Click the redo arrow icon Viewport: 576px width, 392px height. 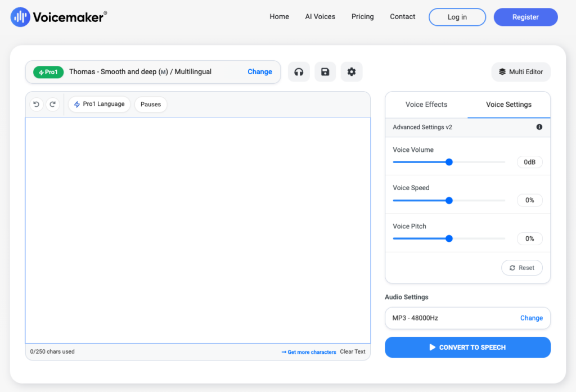[x=53, y=104]
